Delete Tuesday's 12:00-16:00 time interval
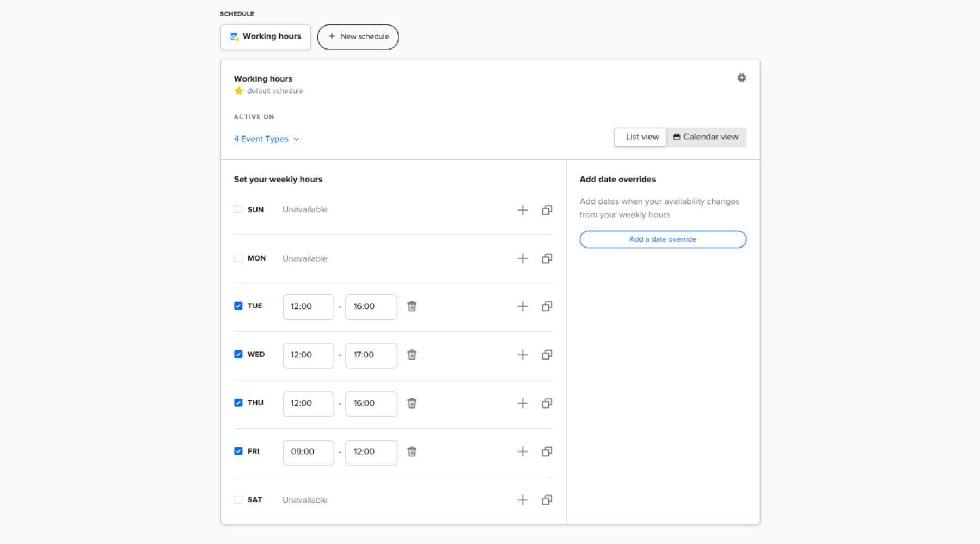Image resolution: width=980 pixels, height=544 pixels. [412, 306]
